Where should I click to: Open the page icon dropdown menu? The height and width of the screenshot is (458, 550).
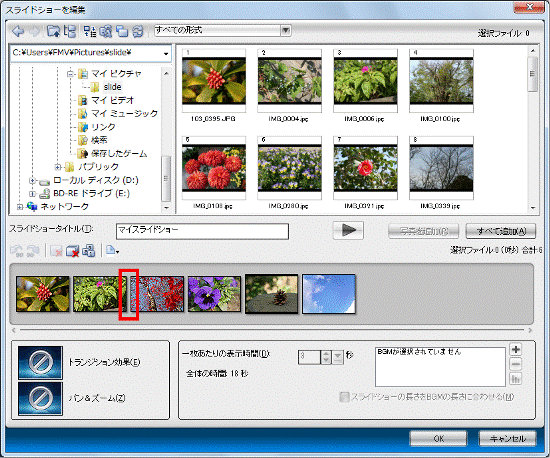(x=112, y=251)
